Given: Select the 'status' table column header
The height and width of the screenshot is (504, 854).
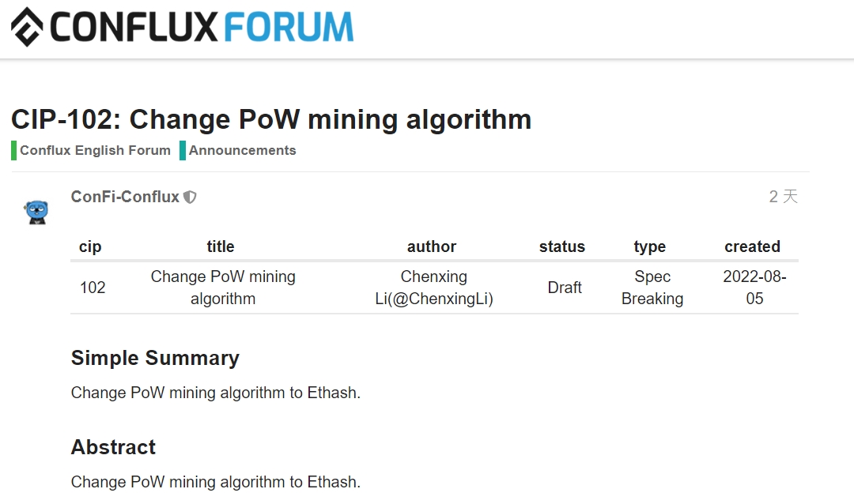Looking at the screenshot, I should point(562,246).
